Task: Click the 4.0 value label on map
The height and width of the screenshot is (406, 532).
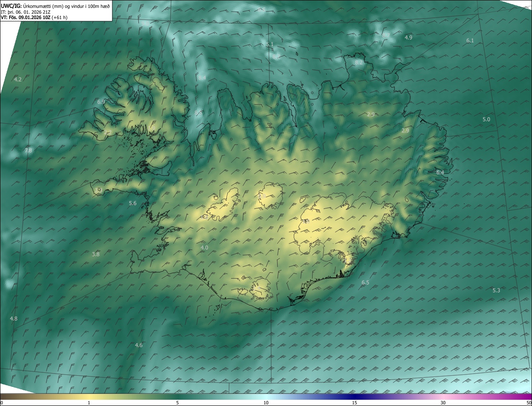Action: tap(204, 247)
